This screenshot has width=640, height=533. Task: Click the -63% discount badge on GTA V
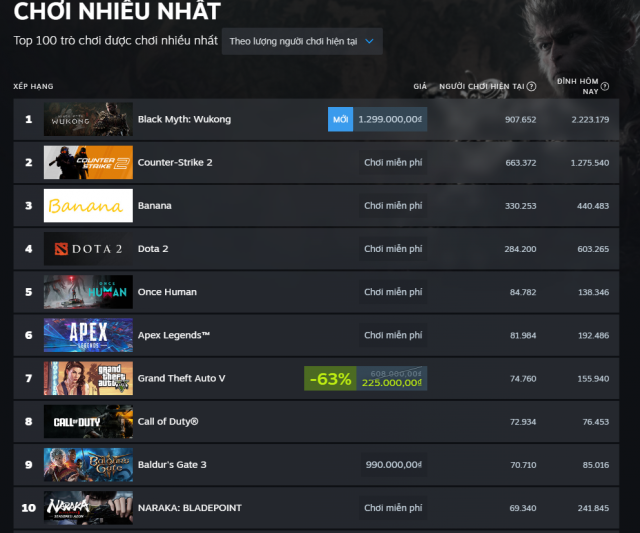coord(330,378)
